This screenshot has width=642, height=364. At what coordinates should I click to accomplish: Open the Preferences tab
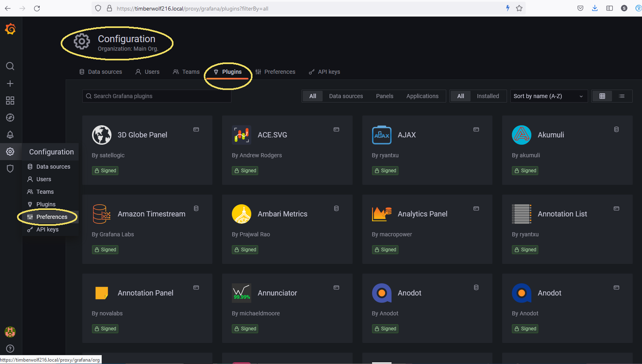(x=275, y=72)
